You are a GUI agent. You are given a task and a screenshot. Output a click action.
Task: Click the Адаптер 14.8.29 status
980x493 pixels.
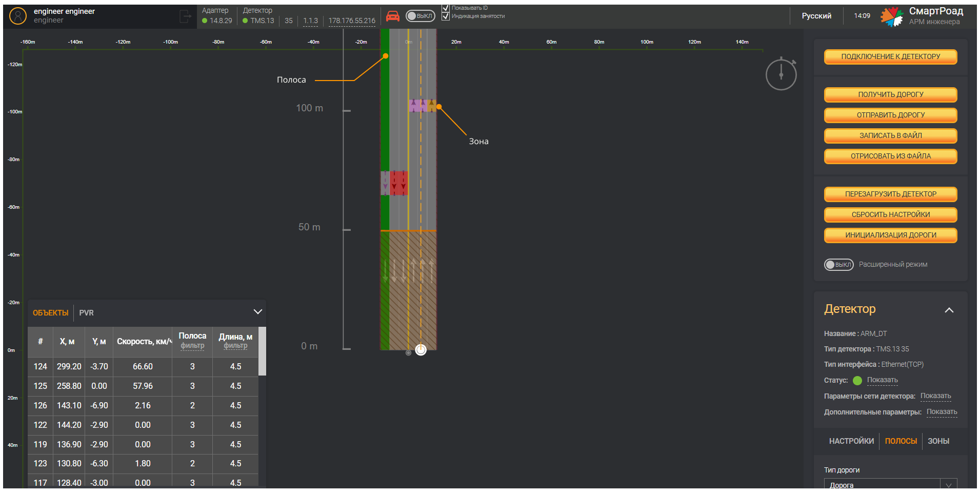tap(217, 16)
